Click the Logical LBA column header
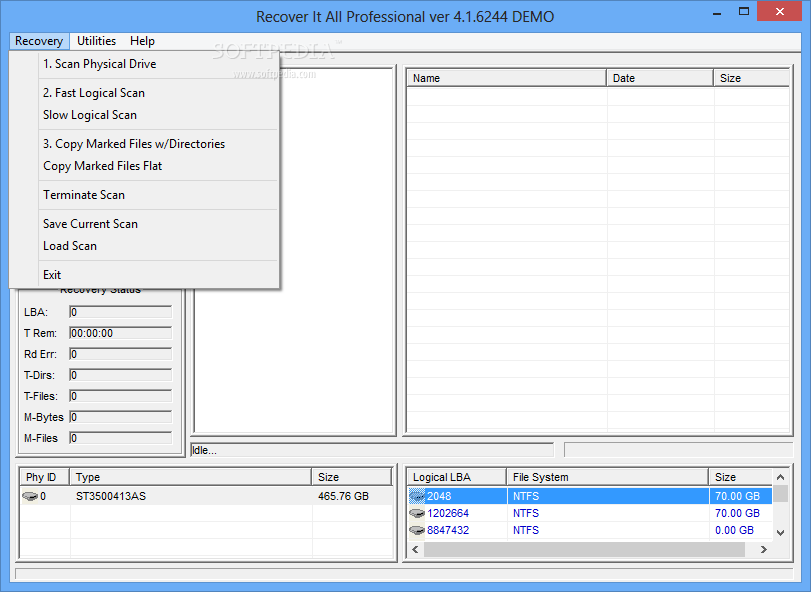This screenshot has height=592, width=811. (457, 477)
